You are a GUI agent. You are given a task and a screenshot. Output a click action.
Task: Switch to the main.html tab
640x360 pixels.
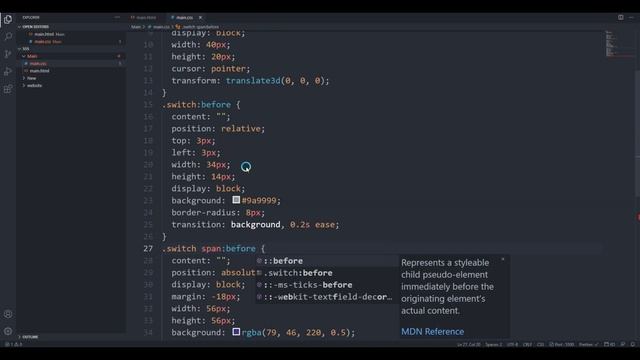click(144, 18)
